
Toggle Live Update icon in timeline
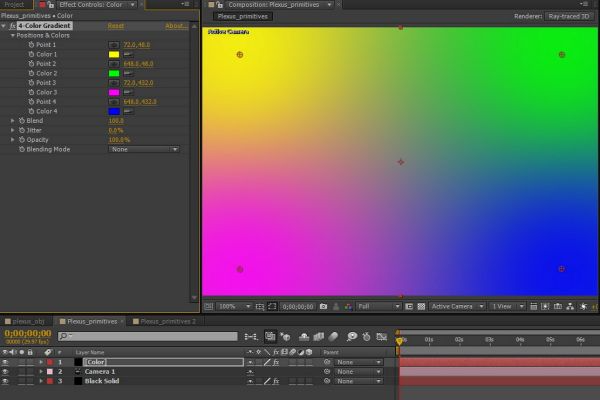(270, 336)
